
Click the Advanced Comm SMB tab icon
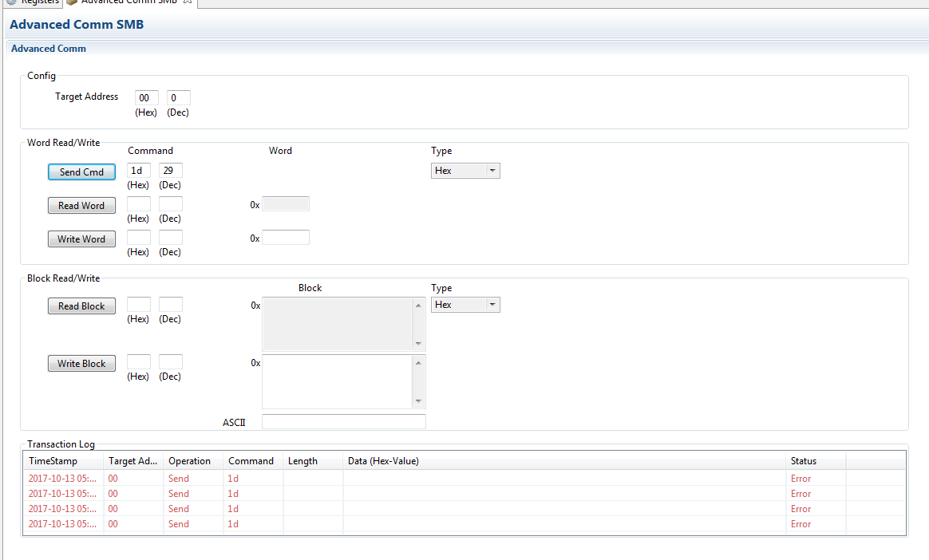tap(72, 2)
